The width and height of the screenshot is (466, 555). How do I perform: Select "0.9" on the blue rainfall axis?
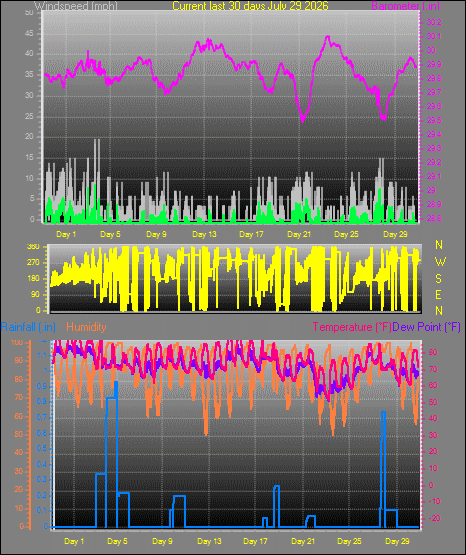(42, 386)
